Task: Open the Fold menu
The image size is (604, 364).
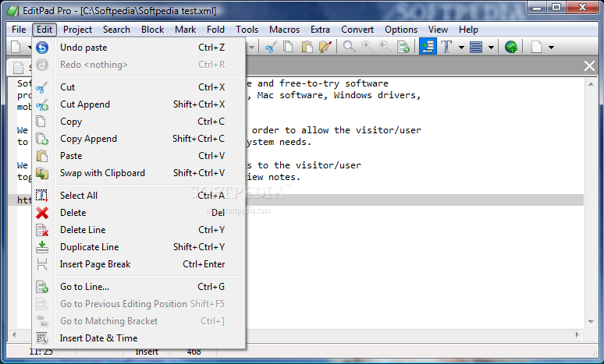Action: tap(215, 30)
